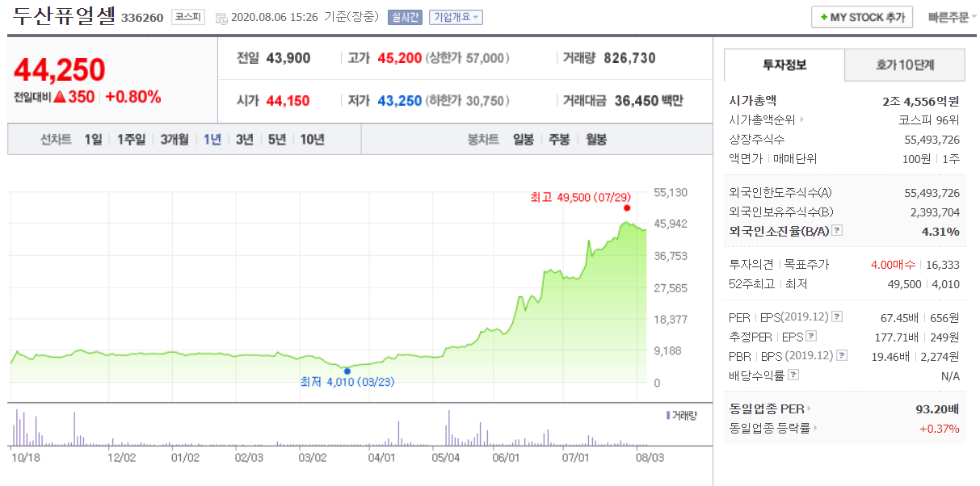Select the 10년 line chart period
This screenshot has width=980, height=486.
312,140
